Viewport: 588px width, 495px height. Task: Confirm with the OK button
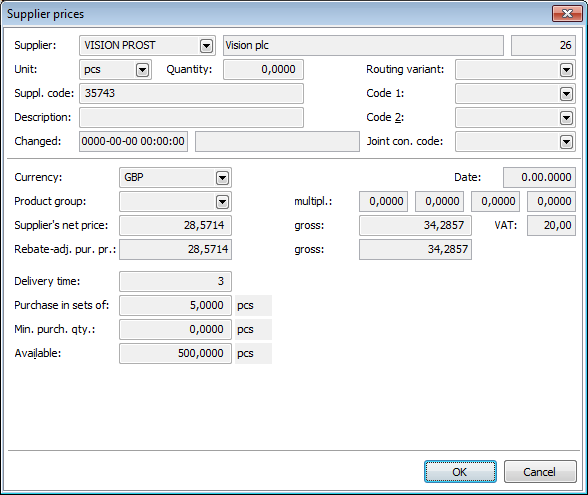click(460, 471)
